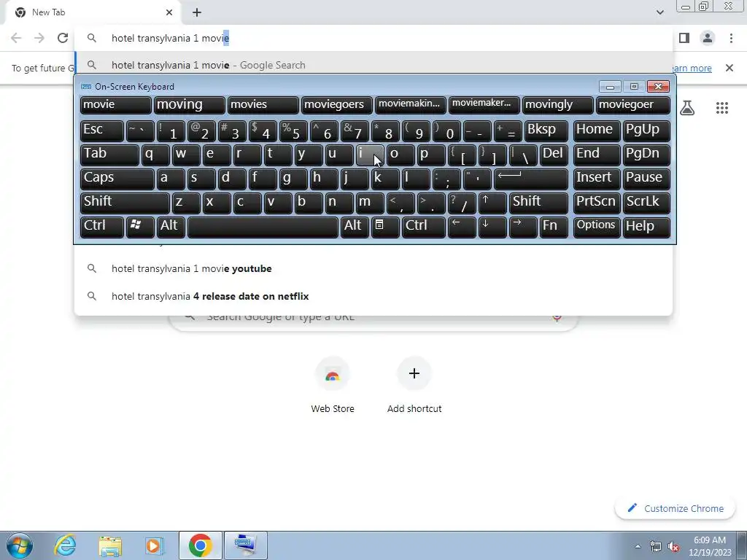Toggle the left Ctrl key
The width and height of the screenshot is (747, 560).
pyautogui.click(x=102, y=227)
